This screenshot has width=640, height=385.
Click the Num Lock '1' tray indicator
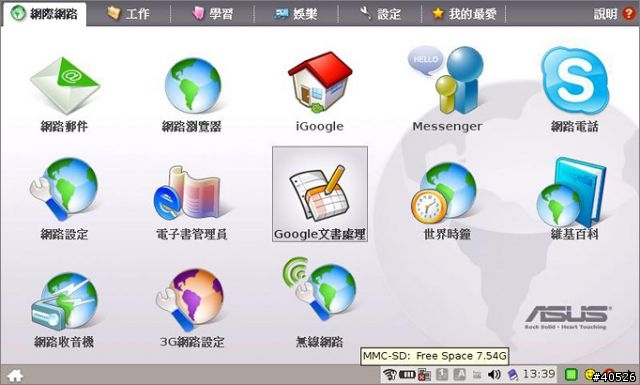point(442,374)
